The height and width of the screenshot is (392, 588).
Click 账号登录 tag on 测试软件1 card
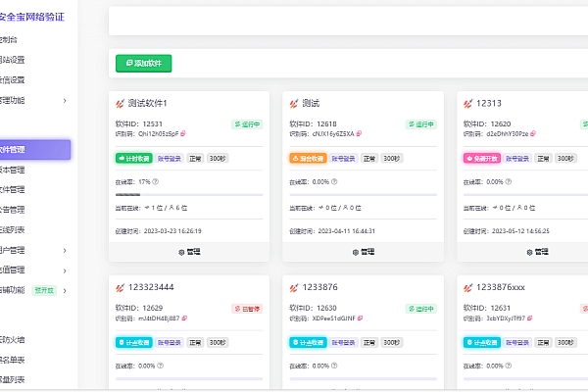pyautogui.click(x=170, y=159)
